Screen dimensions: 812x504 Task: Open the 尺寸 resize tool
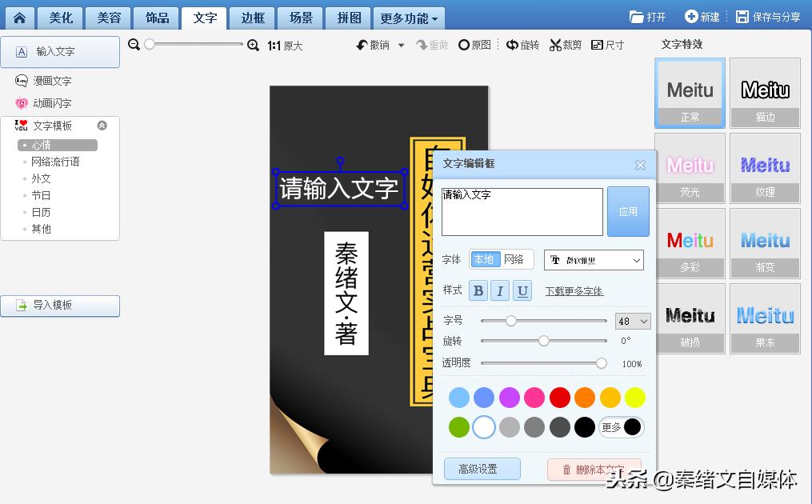(607, 45)
